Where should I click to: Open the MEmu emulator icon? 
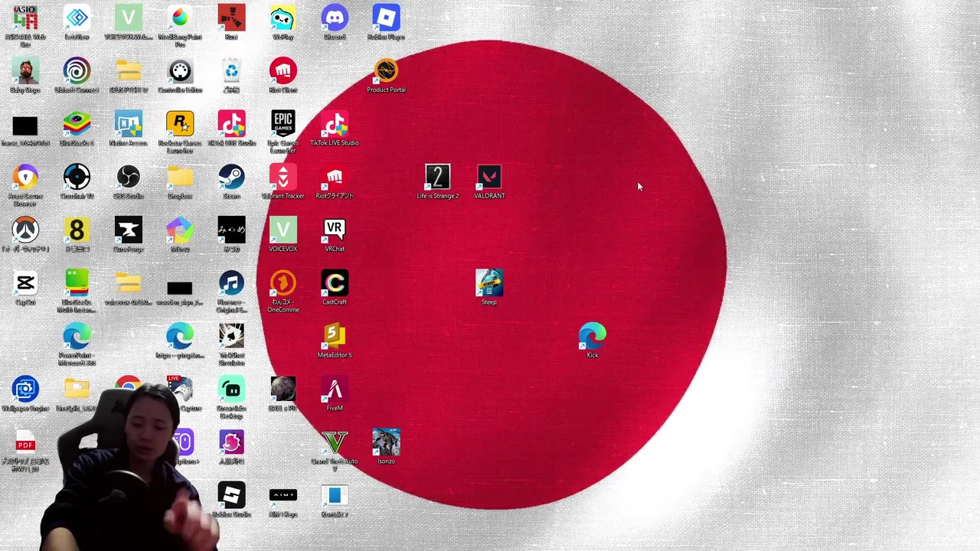[180, 230]
